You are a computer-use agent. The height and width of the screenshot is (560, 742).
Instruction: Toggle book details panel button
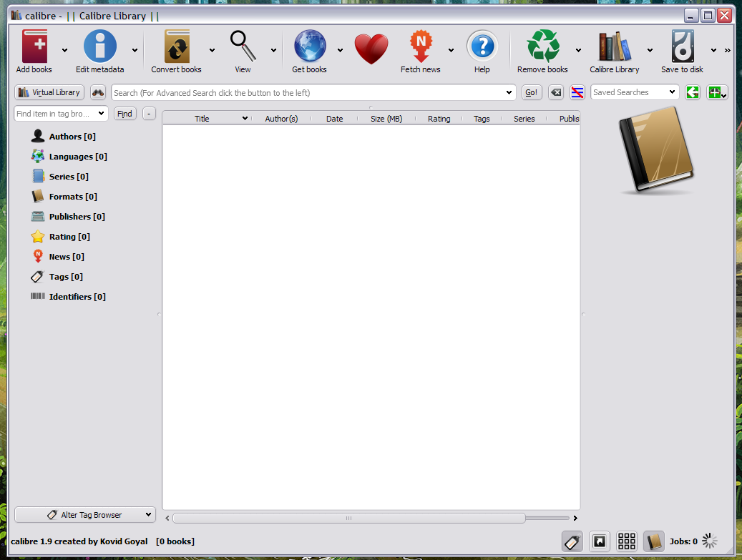coord(654,541)
